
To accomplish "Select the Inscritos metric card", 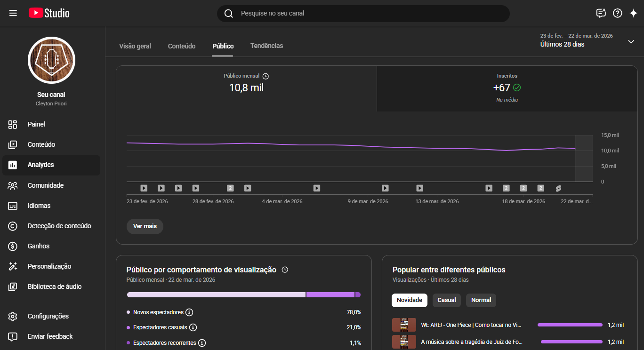I will (x=507, y=88).
